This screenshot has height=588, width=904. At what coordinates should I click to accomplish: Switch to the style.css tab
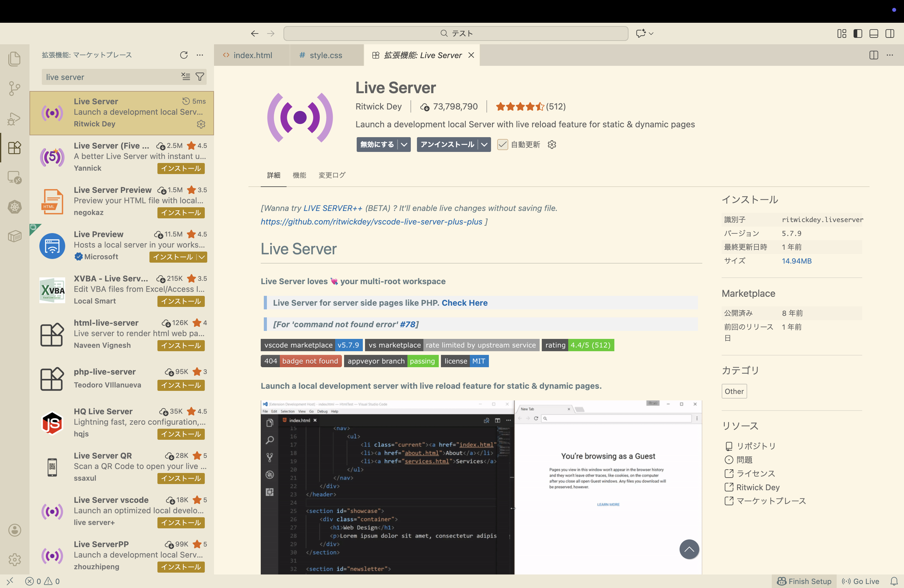(x=326, y=55)
